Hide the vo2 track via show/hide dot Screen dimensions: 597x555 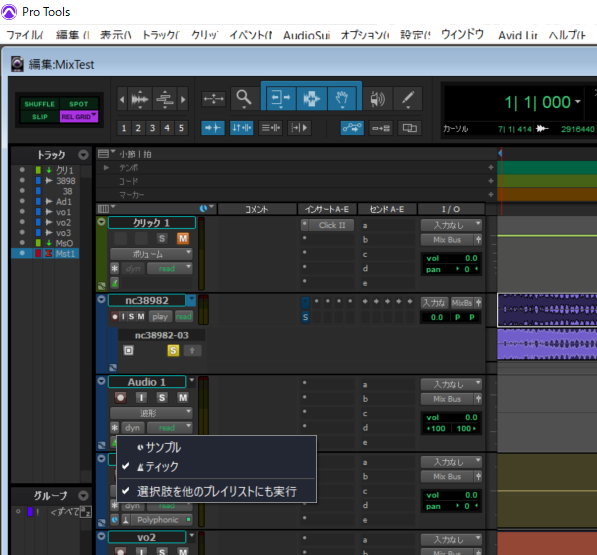pyautogui.click(x=22, y=222)
